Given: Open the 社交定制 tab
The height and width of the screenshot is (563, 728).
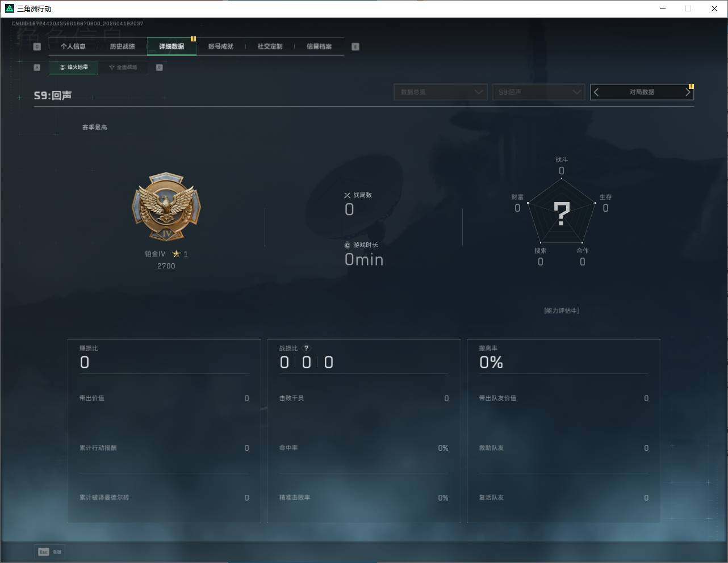Looking at the screenshot, I should pos(270,47).
